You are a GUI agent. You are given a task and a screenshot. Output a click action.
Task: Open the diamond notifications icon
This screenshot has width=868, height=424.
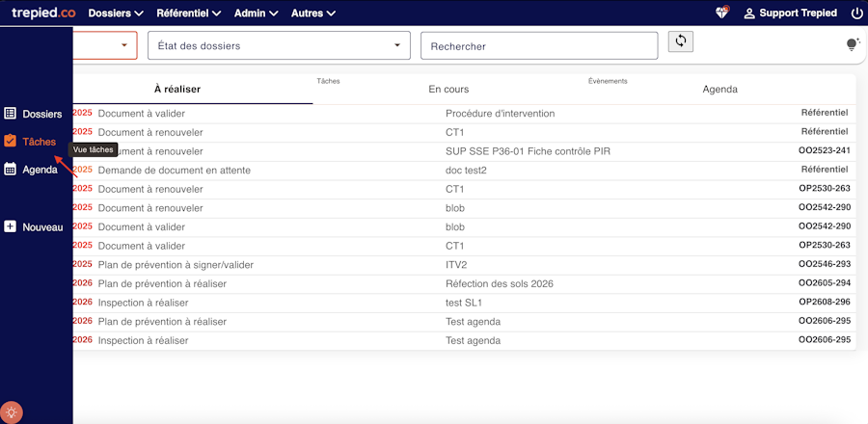721,13
